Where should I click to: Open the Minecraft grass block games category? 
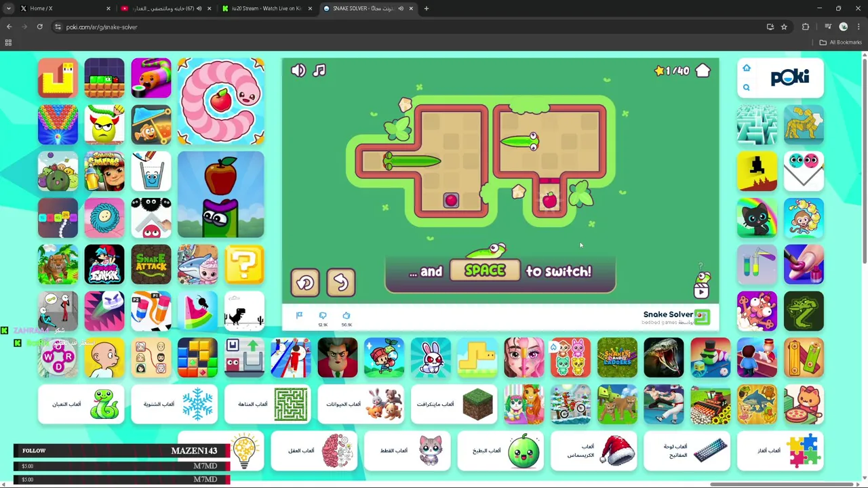(454, 404)
